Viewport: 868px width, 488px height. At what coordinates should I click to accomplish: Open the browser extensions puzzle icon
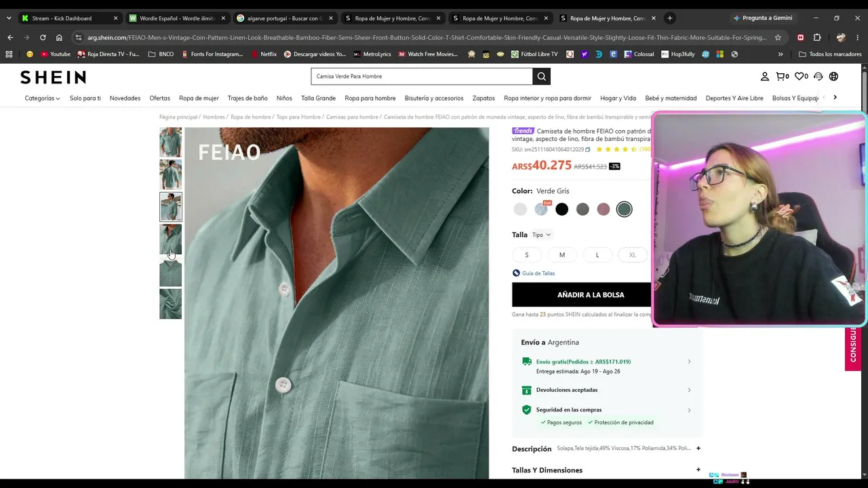coord(817,37)
